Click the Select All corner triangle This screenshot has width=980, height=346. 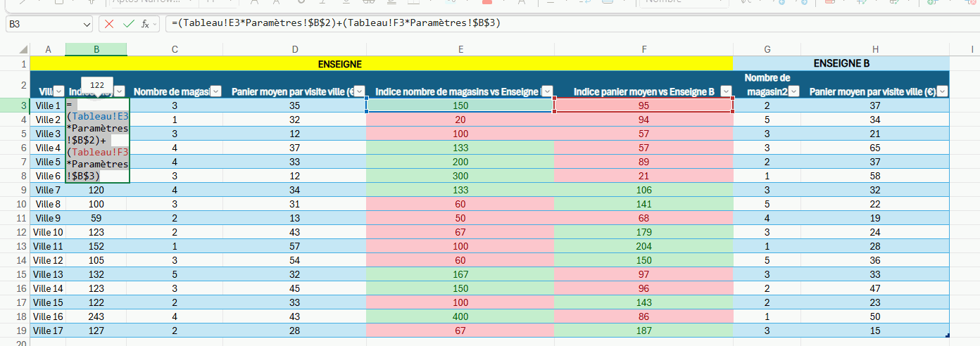point(23,49)
